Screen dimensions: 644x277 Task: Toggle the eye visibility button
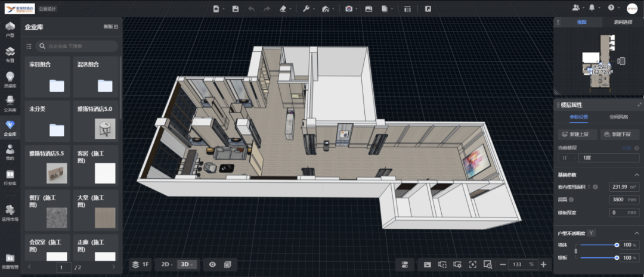point(212,264)
